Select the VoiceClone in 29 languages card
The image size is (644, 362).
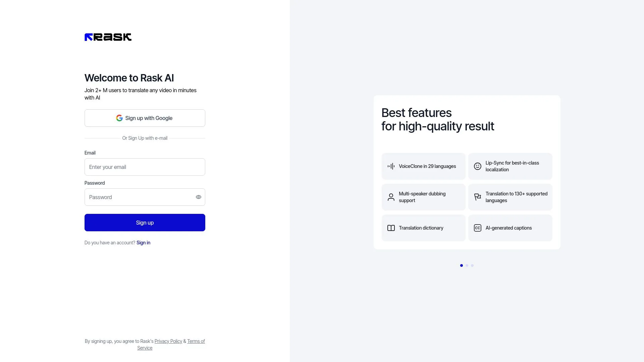423,166
